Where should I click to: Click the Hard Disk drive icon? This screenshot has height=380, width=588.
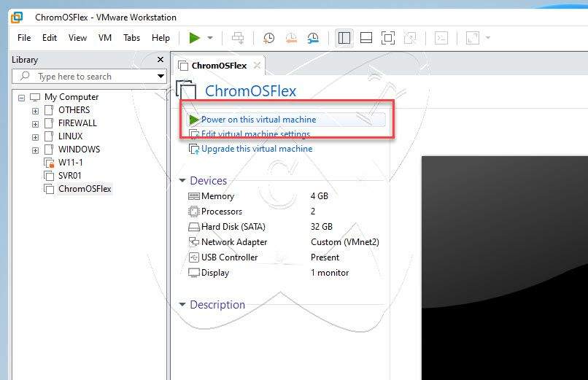click(x=194, y=227)
